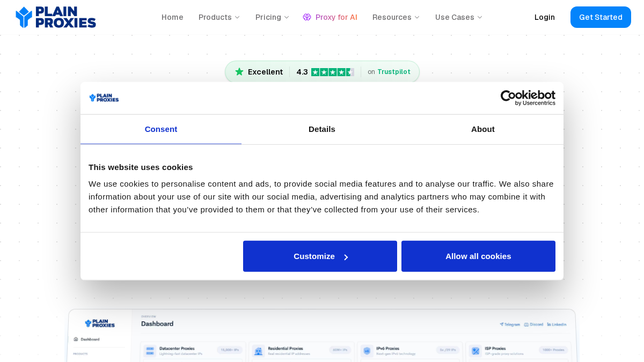The width and height of the screenshot is (644, 362).
Task: Click the ISP Proxies icon in dashboard preview
Action: (x=475, y=351)
